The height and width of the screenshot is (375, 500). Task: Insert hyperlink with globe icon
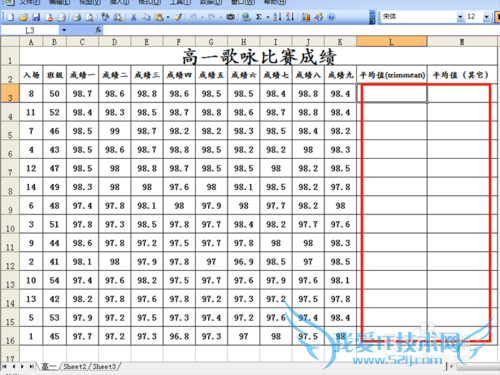point(246,17)
